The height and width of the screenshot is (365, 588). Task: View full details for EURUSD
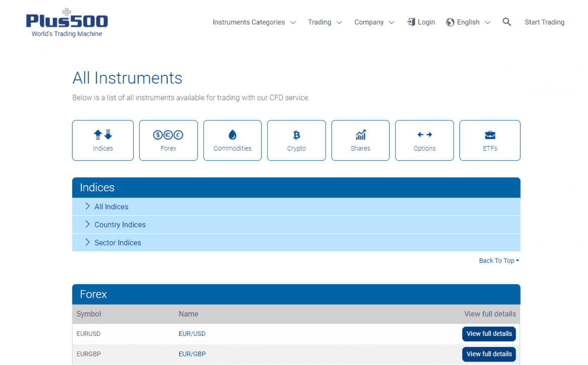pos(489,334)
